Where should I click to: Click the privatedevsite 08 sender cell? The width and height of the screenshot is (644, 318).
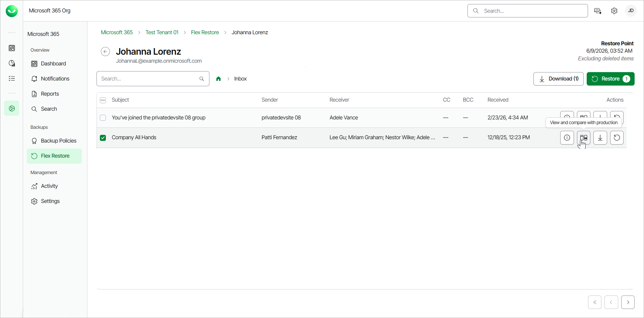281,118
